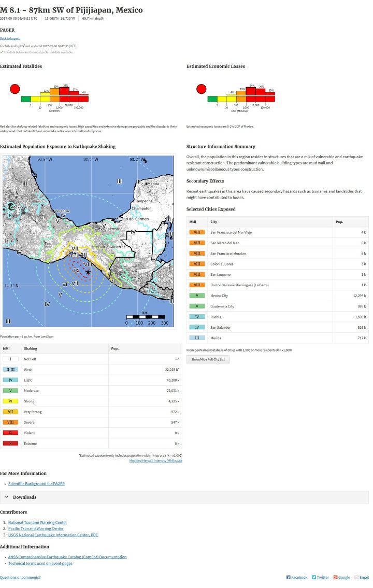Open Technical terms used on event pages
Viewport: 373px width, 588px height.
40,563
